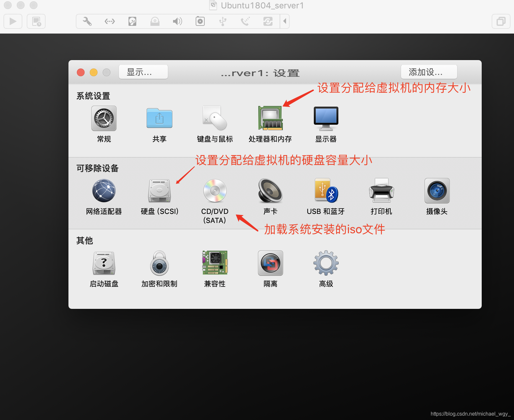The image size is (514, 420).
Task: Open the 打印机 printer settings
Action: click(381, 197)
